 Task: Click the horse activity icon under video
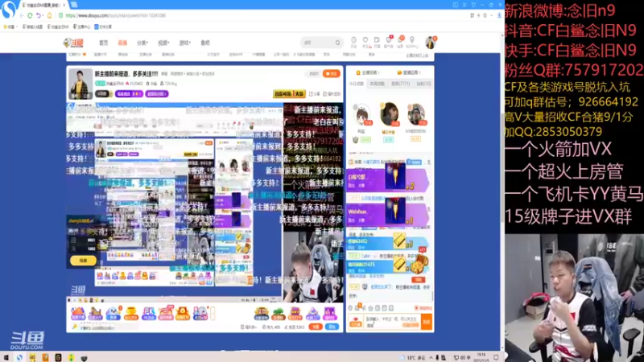95,314
